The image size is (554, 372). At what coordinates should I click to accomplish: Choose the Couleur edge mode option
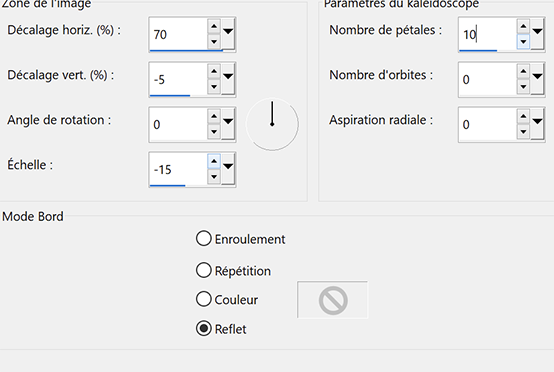[x=204, y=299]
